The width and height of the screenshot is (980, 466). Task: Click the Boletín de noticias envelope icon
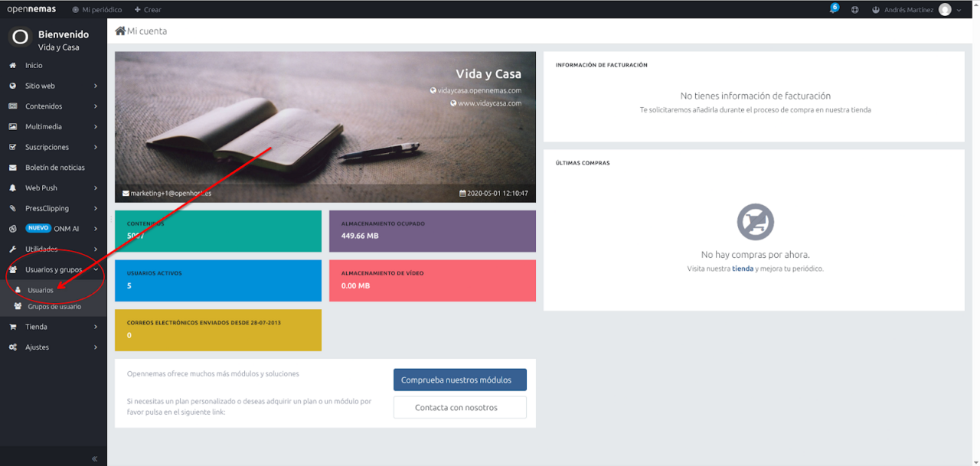tap(12, 168)
